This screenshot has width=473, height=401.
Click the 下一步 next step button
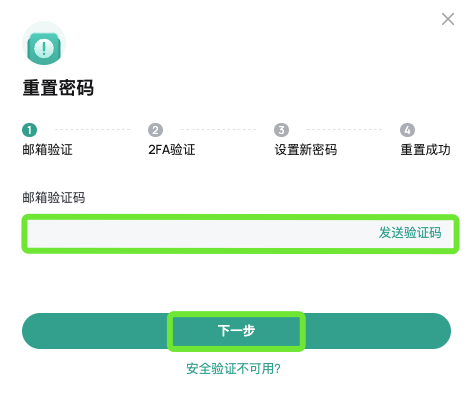tap(236, 331)
